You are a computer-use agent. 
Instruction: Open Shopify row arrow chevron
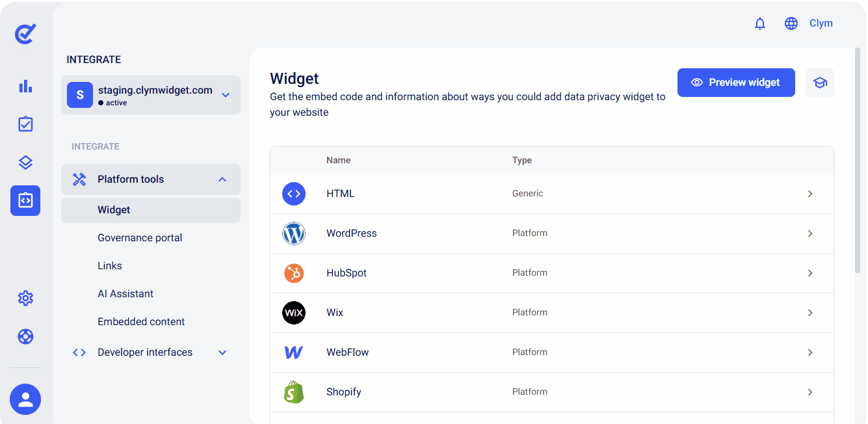pos(810,392)
